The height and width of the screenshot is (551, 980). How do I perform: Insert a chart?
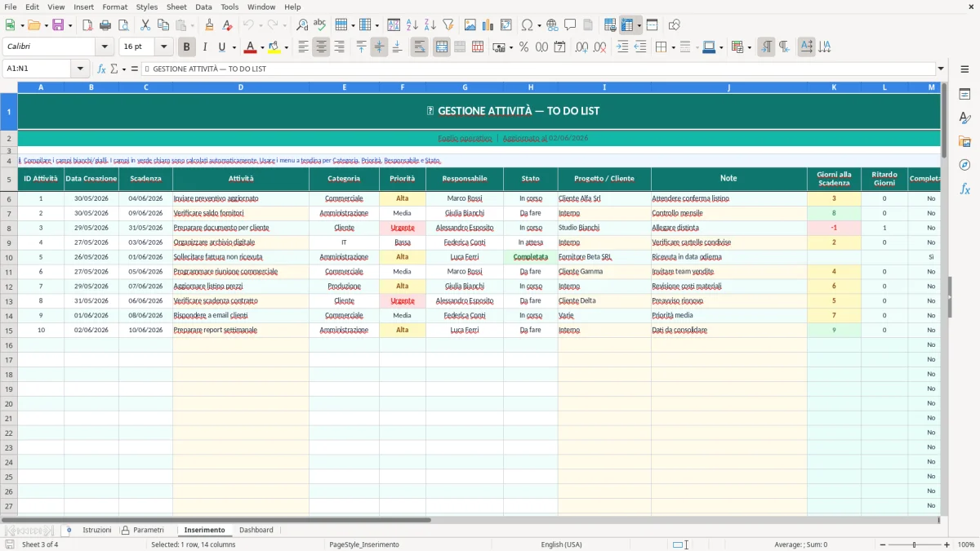(488, 25)
